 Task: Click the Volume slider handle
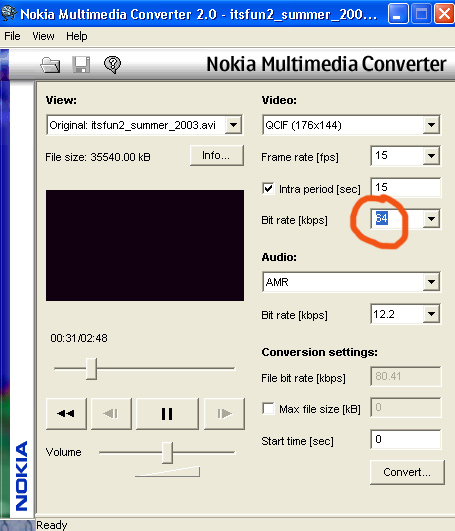pos(167,452)
